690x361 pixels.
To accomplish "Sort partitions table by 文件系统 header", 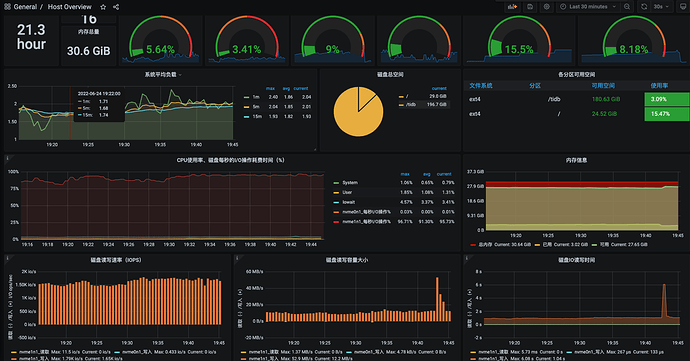I will 481,86.
